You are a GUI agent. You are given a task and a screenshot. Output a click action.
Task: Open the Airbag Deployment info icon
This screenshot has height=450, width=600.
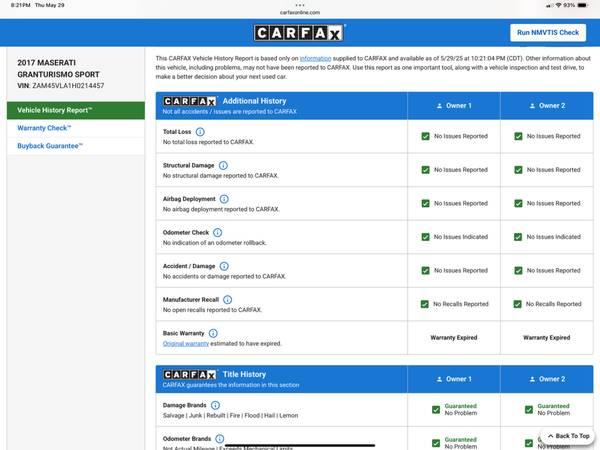tap(224, 199)
